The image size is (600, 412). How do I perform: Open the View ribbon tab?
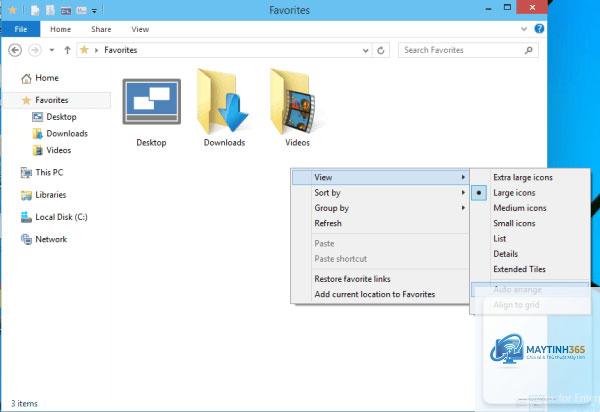(x=140, y=29)
